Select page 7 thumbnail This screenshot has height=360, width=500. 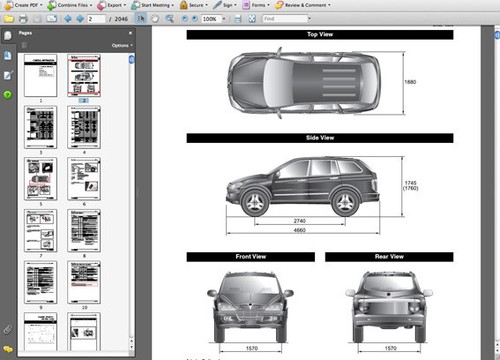tap(41, 231)
